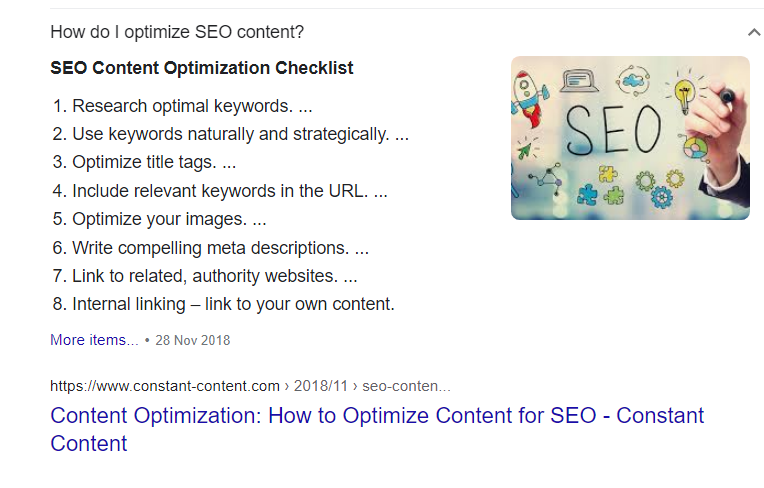Click list item "Internal linking – link to your own content"
This screenshot has width=764, height=488.
pos(223,304)
